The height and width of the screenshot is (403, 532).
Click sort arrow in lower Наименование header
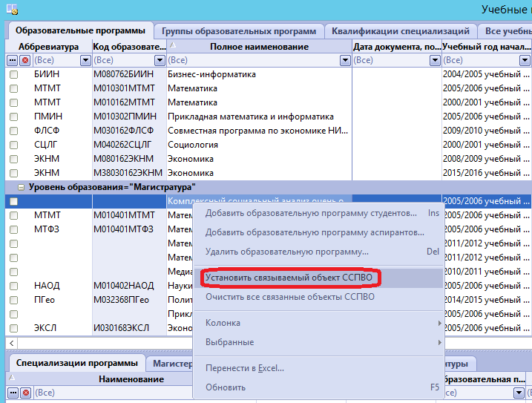pyautogui.click(x=12, y=377)
